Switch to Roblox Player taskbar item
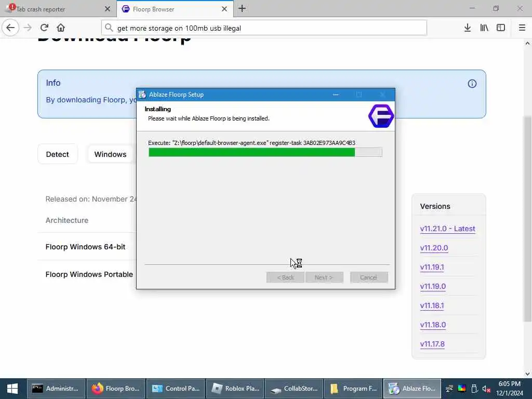The width and height of the screenshot is (532, 399). coord(235,389)
